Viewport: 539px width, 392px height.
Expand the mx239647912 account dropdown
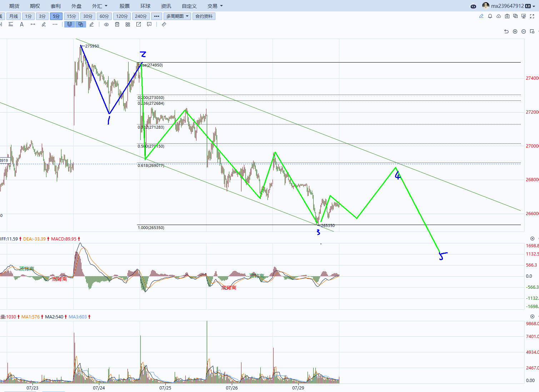click(x=534, y=6)
